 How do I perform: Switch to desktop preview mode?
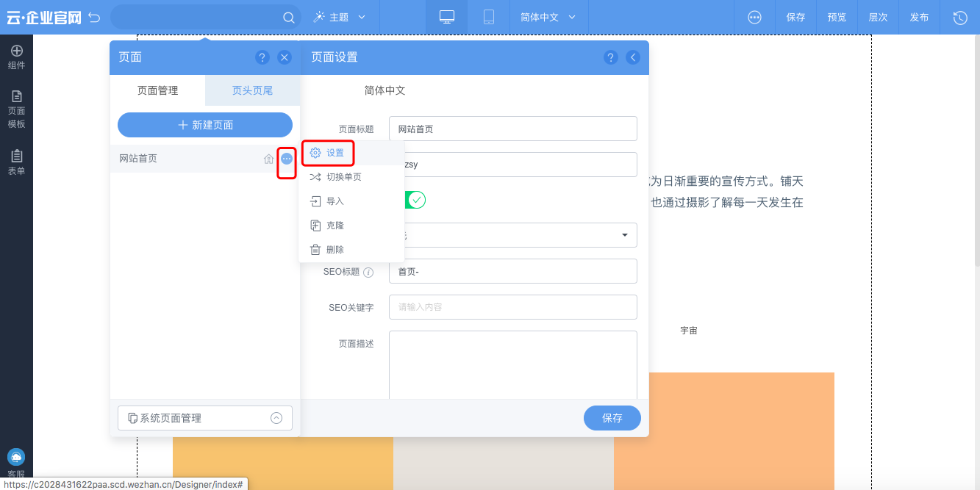pos(447,16)
